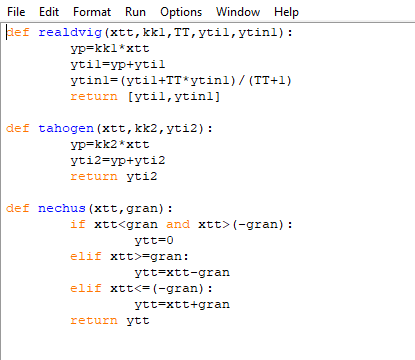Image resolution: width=415 pixels, height=360 pixels.
Task: Open the File menu
Action: click(x=16, y=12)
